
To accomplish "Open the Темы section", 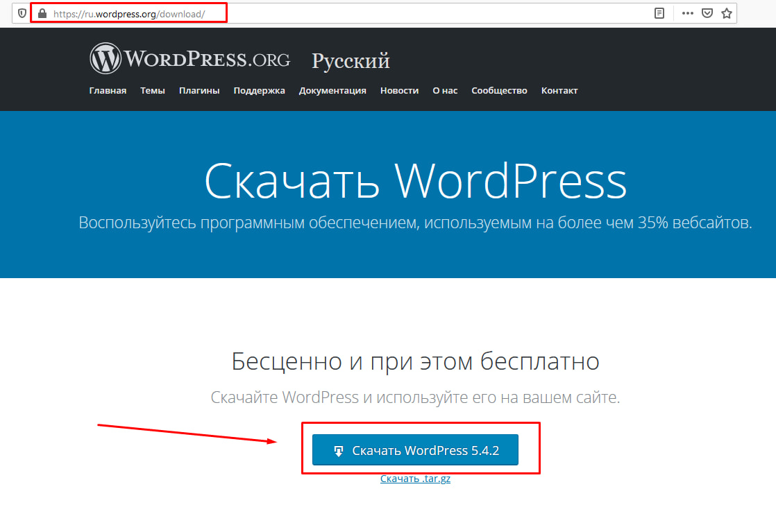I will coord(152,90).
